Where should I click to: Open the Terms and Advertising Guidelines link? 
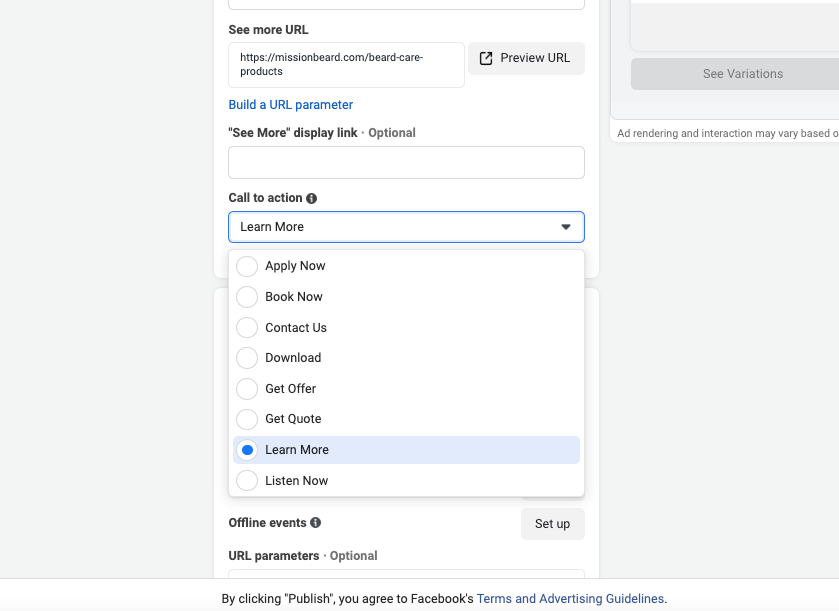(570, 599)
